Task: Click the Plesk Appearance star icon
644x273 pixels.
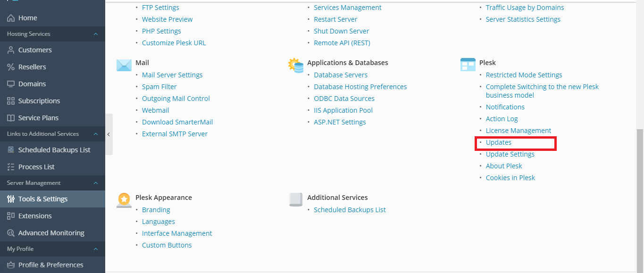Action: pos(124,200)
